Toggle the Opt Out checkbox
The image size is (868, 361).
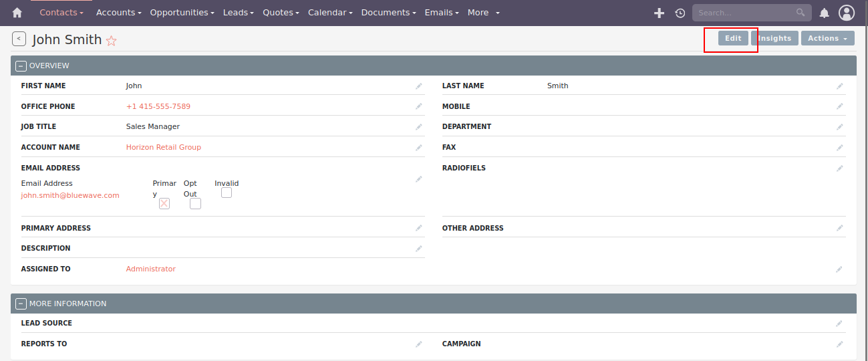click(195, 204)
